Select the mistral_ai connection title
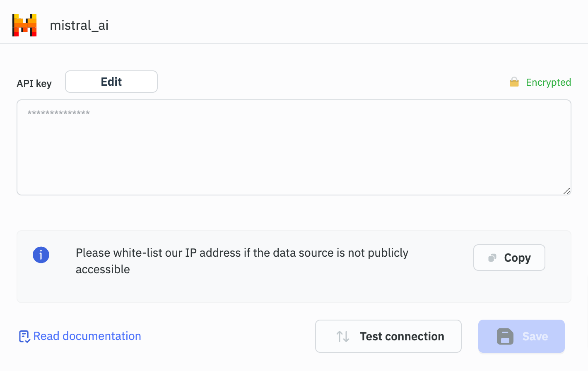Viewport: 588px width, 371px height. (x=79, y=25)
